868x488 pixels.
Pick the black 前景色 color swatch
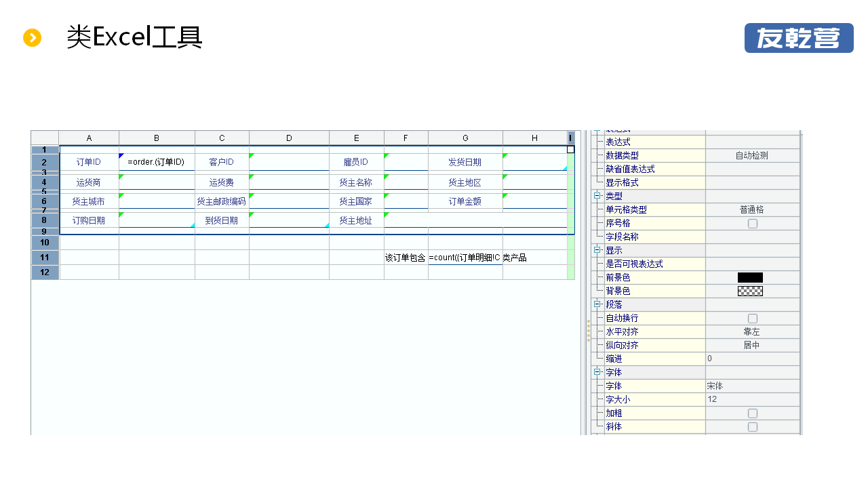click(x=750, y=278)
